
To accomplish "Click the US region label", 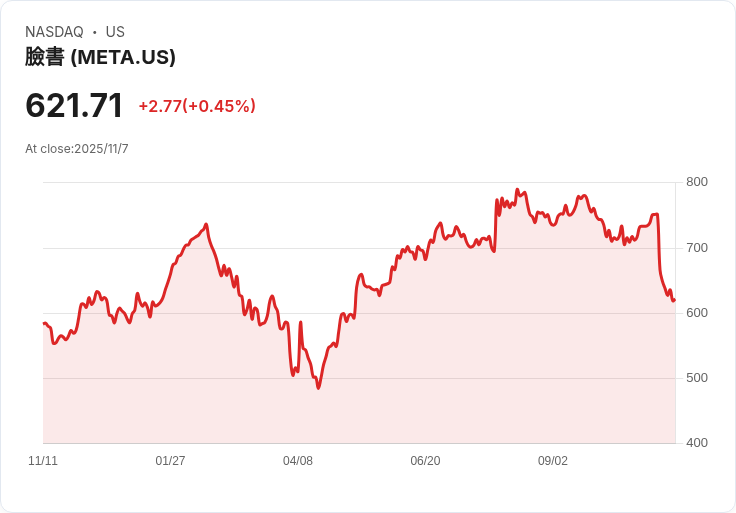I will (115, 32).
